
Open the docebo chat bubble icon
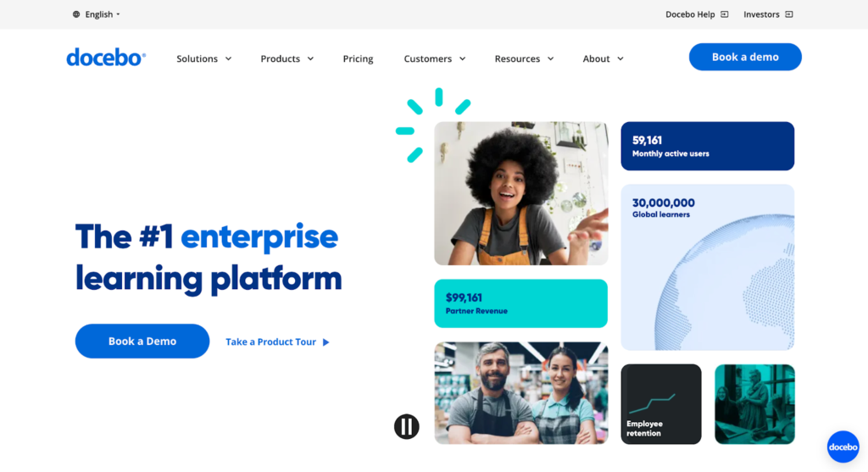pyautogui.click(x=843, y=447)
